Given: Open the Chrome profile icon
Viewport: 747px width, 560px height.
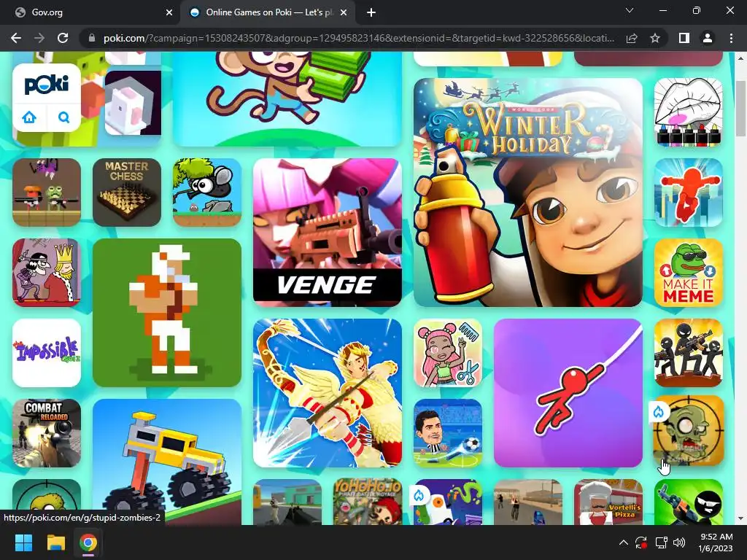Looking at the screenshot, I should click(x=708, y=38).
